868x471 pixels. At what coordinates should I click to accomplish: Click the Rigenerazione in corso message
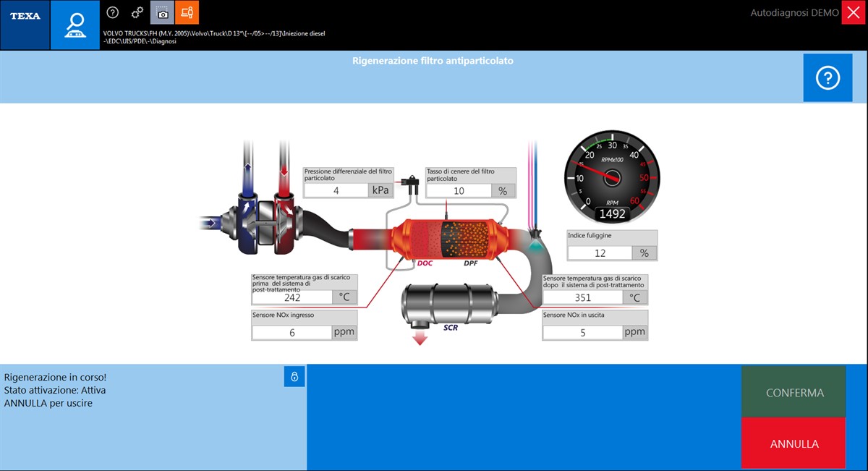tap(56, 377)
